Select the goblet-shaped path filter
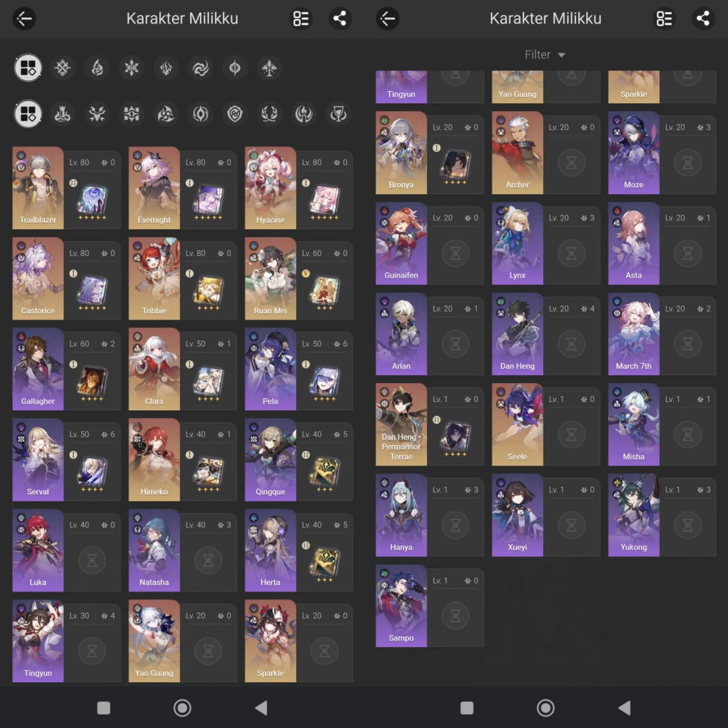 (338, 114)
